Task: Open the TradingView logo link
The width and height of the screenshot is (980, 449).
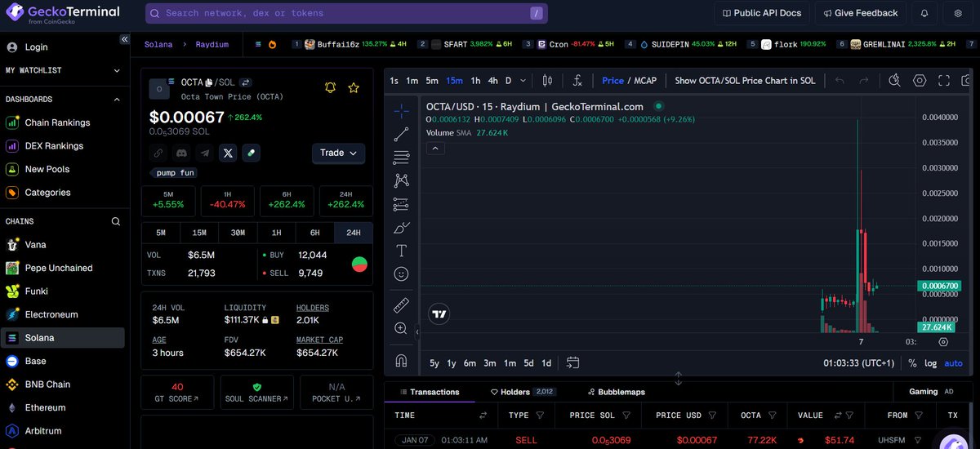Action: tap(440, 314)
